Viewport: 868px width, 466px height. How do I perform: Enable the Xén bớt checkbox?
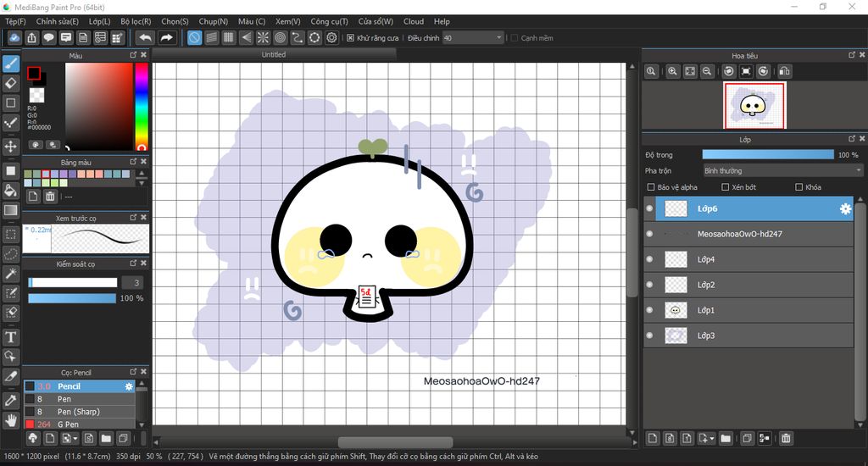726,187
